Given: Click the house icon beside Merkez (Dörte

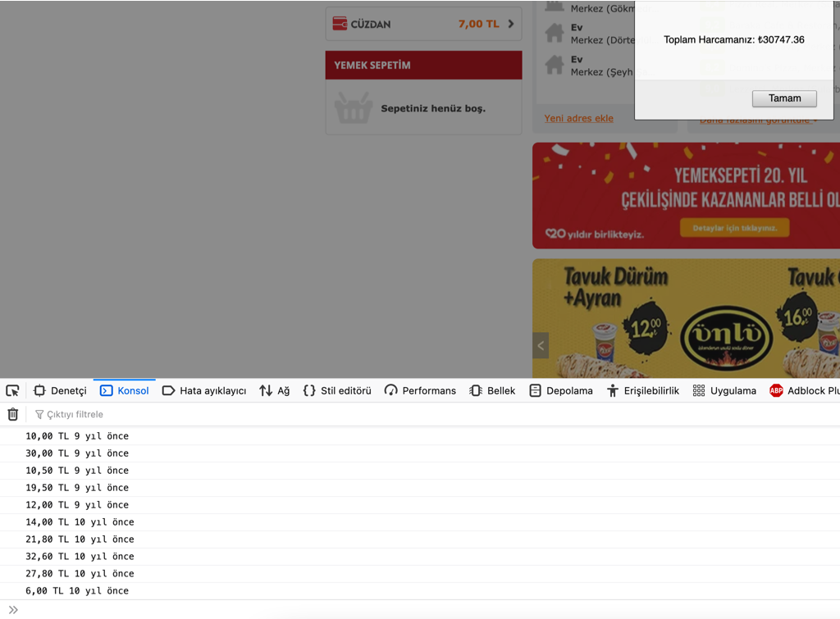Looking at the screenshot, I should click(555, 33).
